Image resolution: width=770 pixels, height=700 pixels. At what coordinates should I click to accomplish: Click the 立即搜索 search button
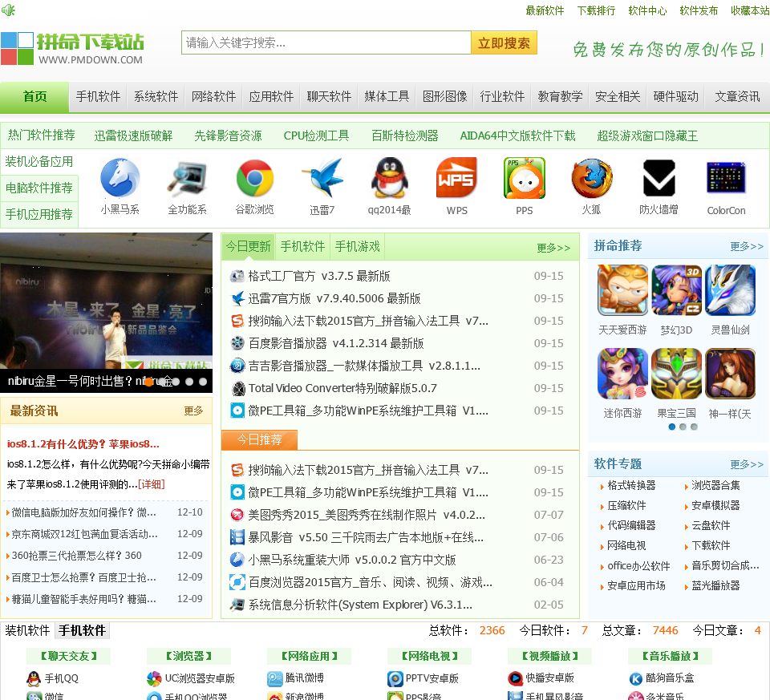[504, 42]
